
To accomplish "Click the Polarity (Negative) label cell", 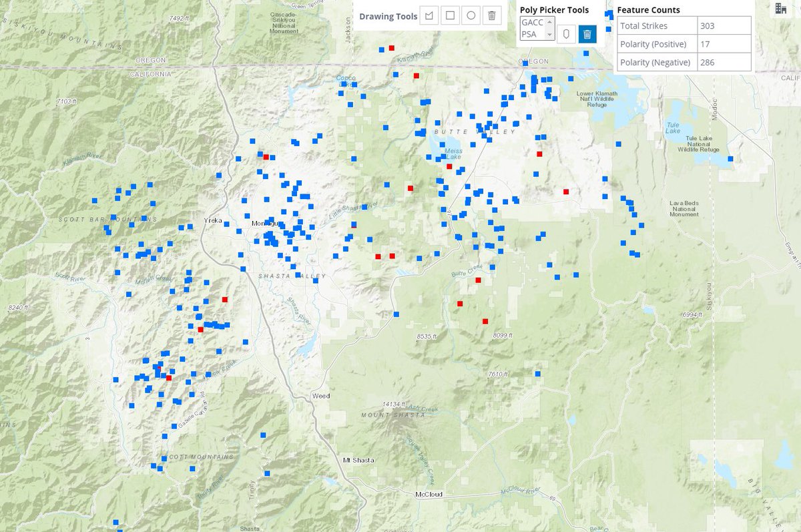I will [x=657, y=62].
